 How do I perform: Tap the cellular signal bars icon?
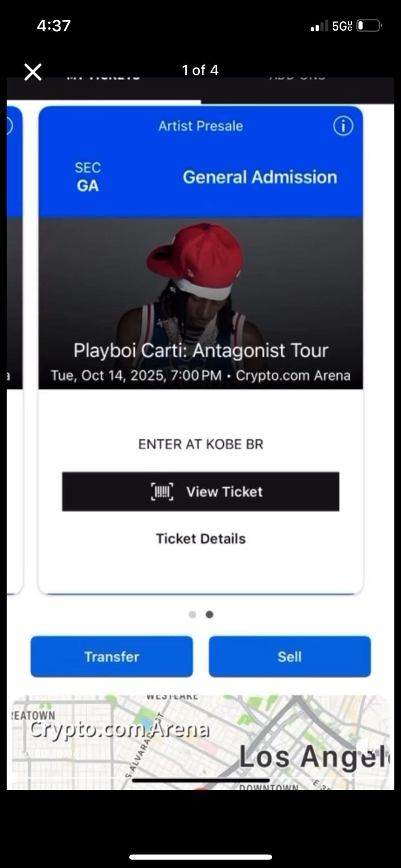[x=319, y=26]
